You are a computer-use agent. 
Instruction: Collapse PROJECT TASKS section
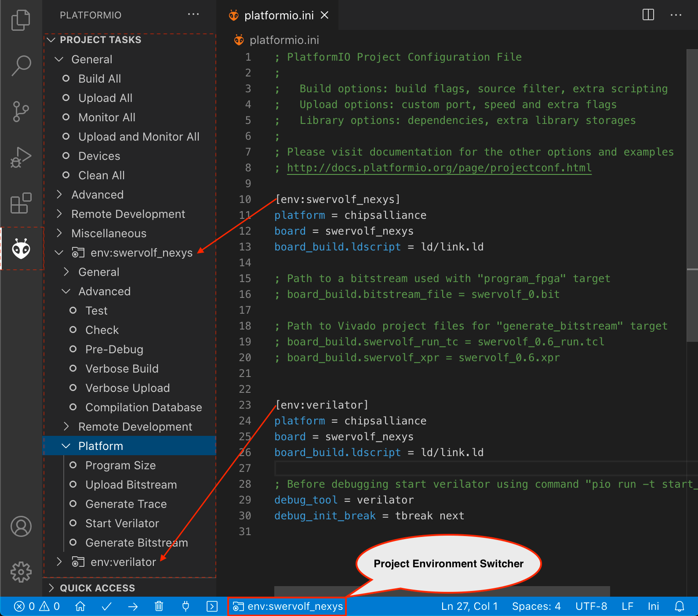pyautogui.click(x=130, y=40)
